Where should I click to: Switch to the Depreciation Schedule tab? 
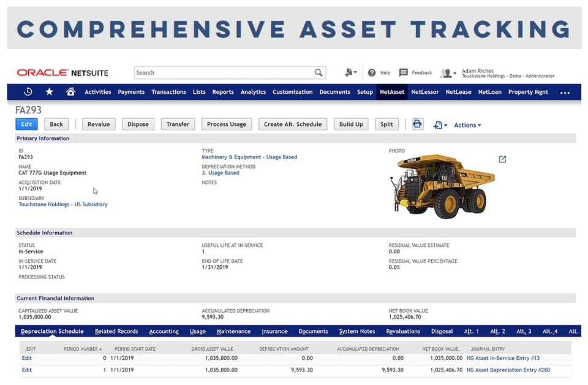pyautogui.click(x=52, y=331)
